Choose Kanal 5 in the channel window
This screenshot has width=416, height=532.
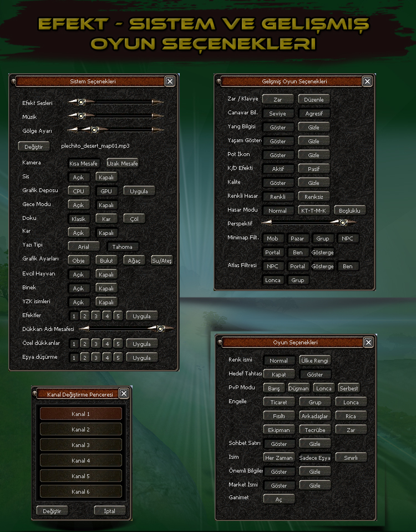(x=80, y=476)
